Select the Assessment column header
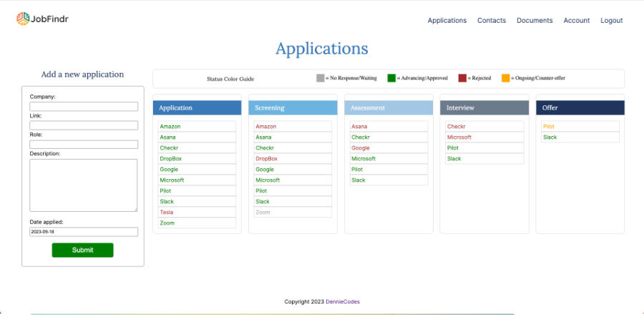 pyautogui.click(x=389, y=107)
